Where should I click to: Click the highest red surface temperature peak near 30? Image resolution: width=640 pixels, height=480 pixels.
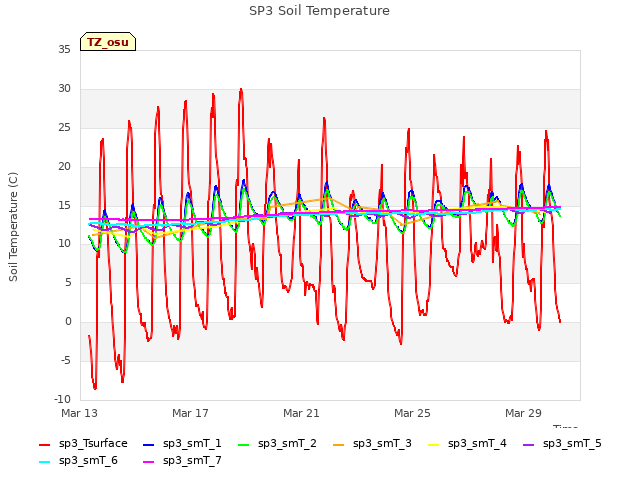(241, 89)
